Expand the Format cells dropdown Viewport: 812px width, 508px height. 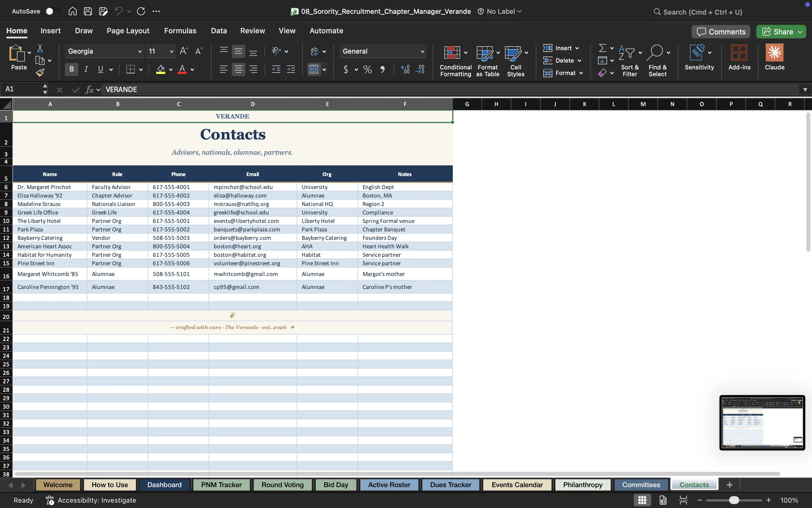pyautogui.click(x=581, y=73)
